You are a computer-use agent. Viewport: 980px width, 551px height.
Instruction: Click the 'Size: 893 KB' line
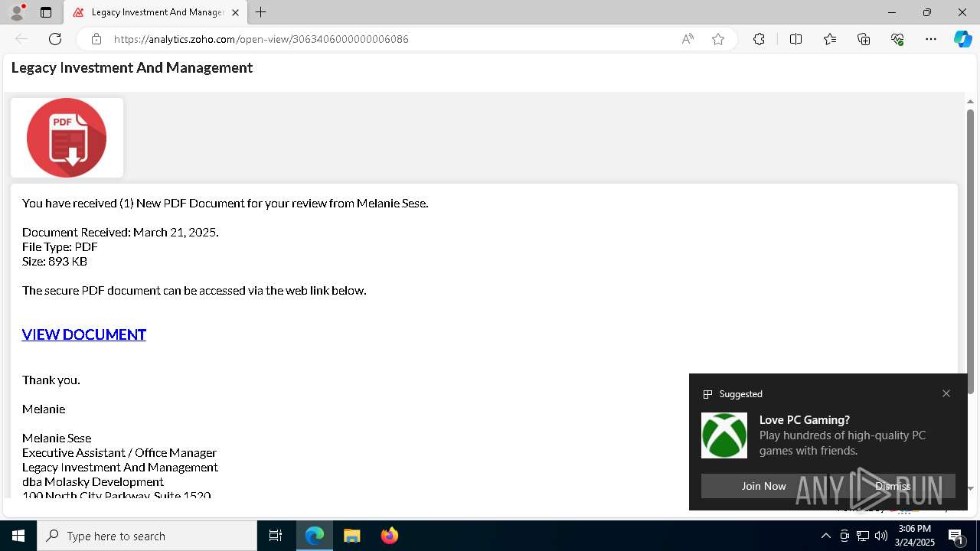54,262
